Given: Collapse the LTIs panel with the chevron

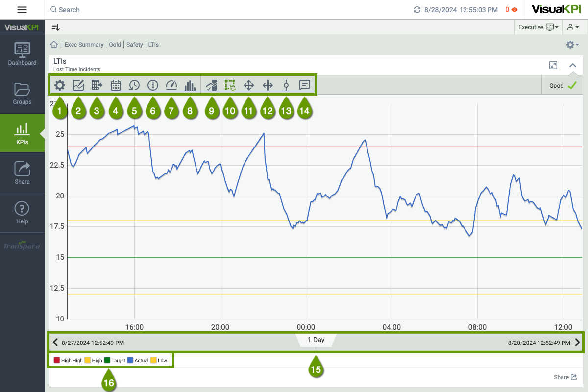Looking at the screenshot, I should coord(572,65).
